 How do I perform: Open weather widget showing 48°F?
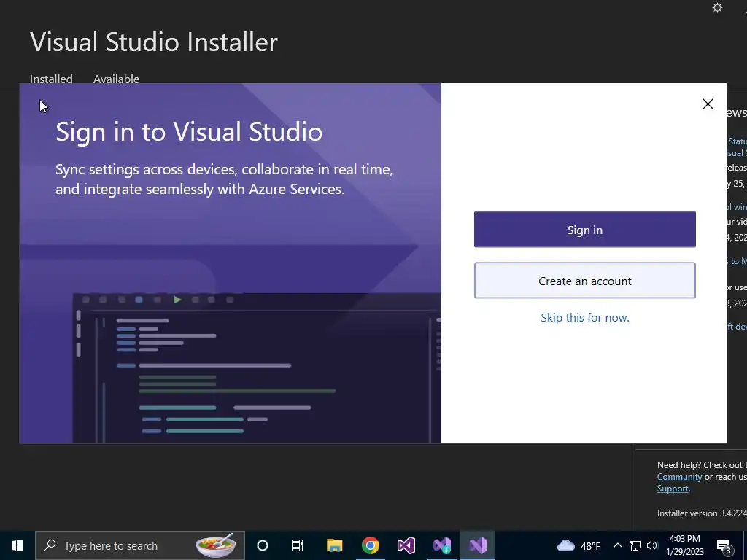[578, 545]
